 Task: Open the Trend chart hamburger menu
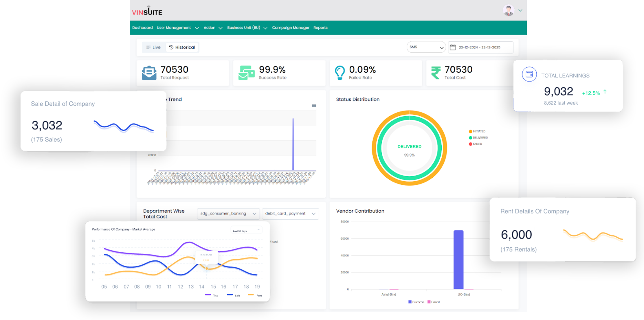[x=314, y=106]
